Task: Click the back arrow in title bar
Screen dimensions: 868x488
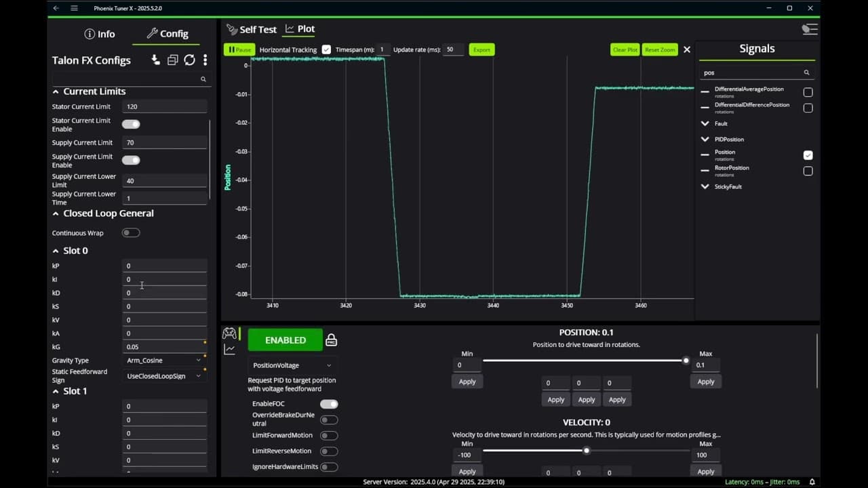Action: click(x=56, y=8)
